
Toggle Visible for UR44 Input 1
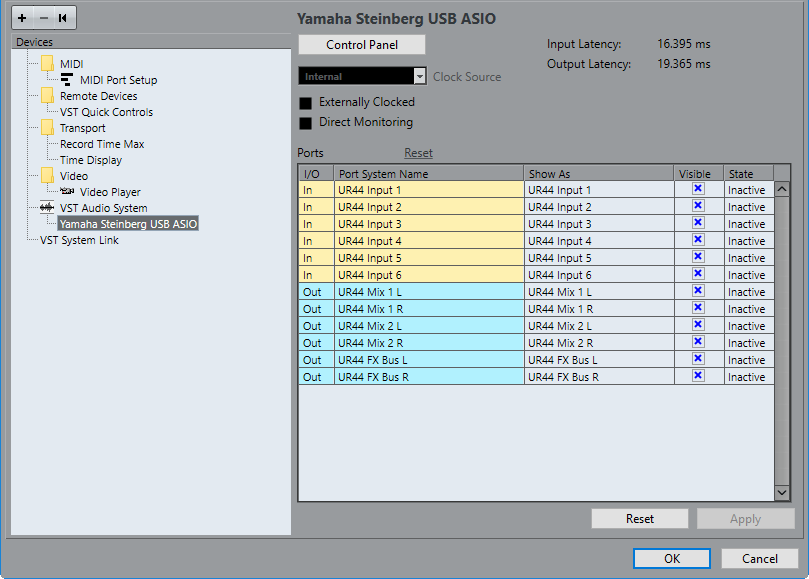coord(698,189)
